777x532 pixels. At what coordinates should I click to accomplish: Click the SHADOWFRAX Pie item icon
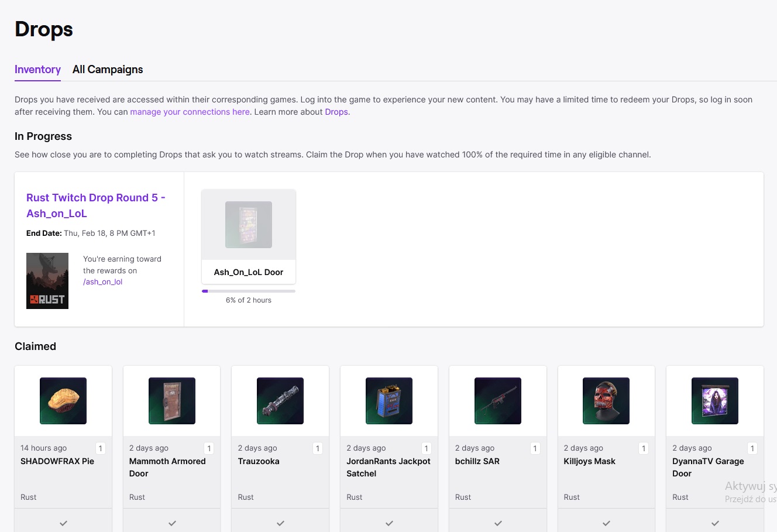pos(63,401)
